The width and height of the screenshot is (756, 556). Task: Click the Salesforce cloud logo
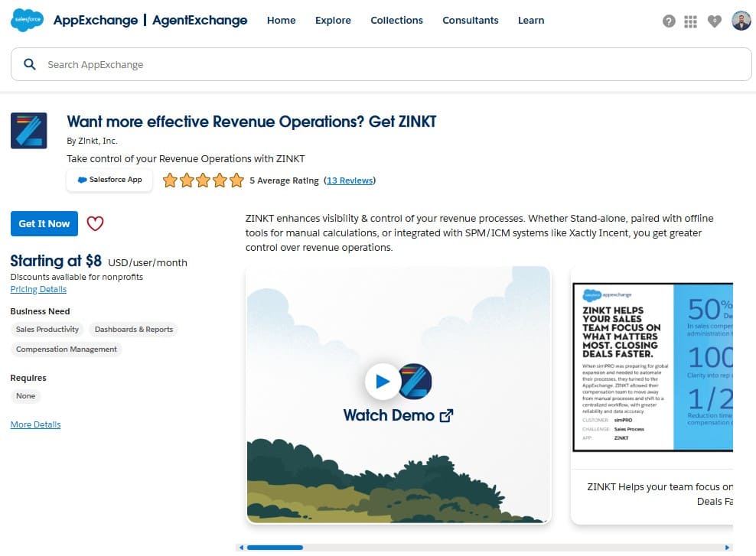(x=27, y=20)
